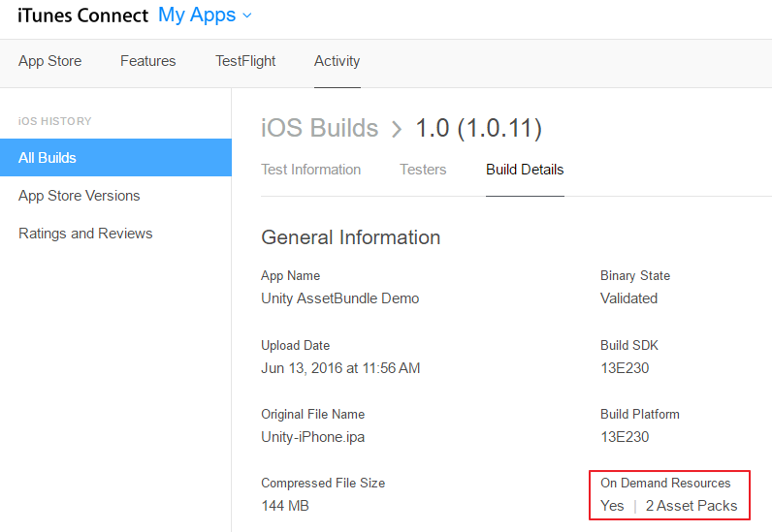The height and width of the screenshot is (532, 772).
Task: Go to the TestFlight tab
Action: 245,61
